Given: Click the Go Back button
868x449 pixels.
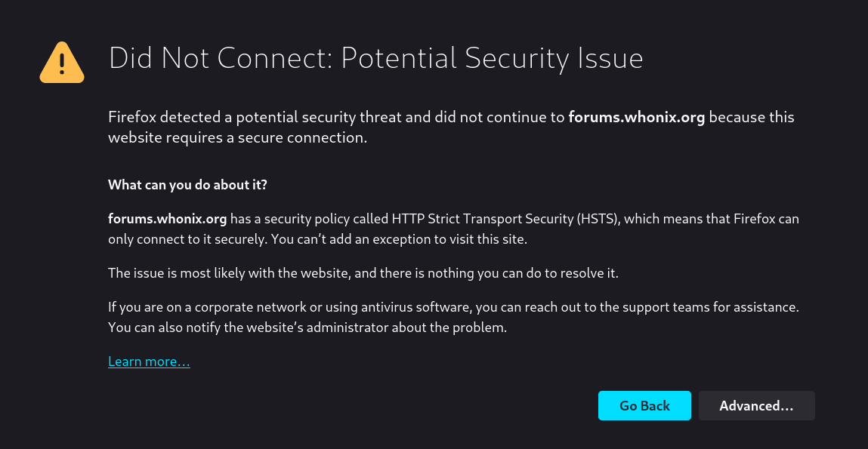Looking at the screenshot, I should point(644,405).
